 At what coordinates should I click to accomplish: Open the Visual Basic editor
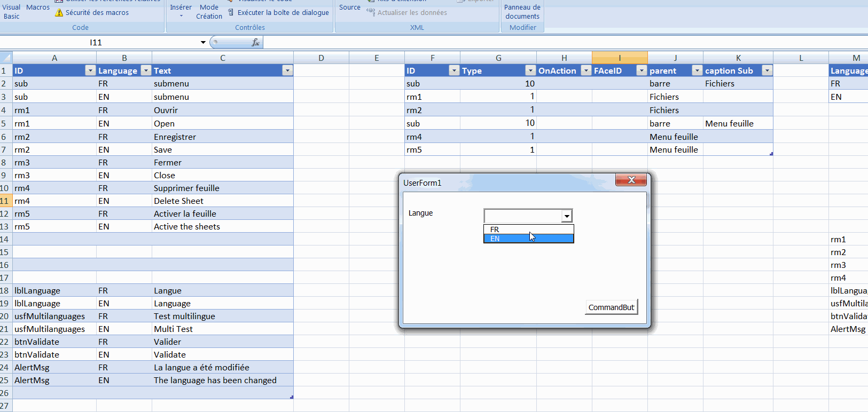11,11
